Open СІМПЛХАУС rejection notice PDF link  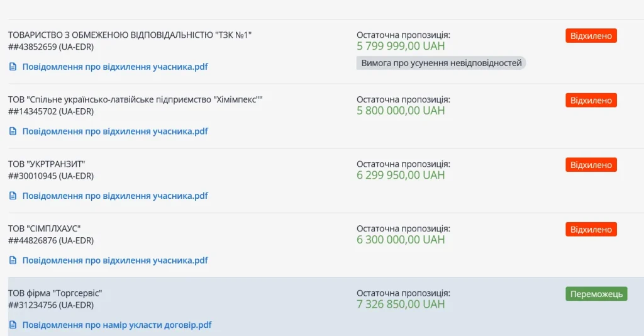(x=115, y=260)
